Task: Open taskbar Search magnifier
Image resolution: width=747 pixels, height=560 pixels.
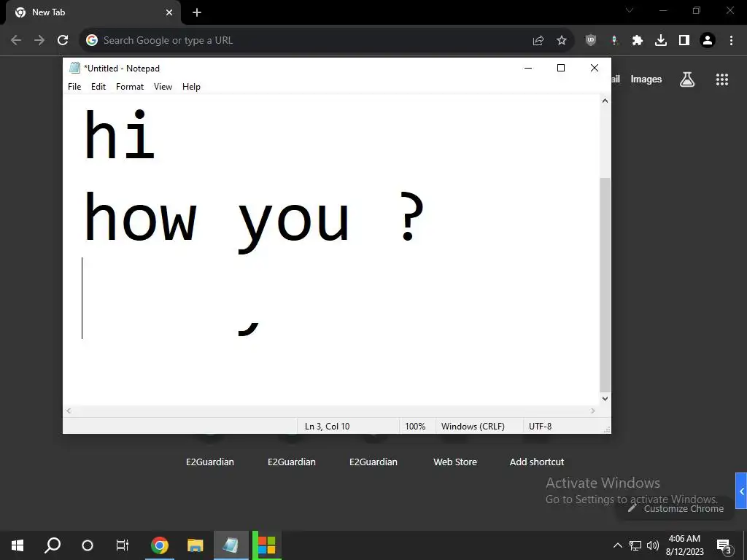Action: (x=53, y=545)
